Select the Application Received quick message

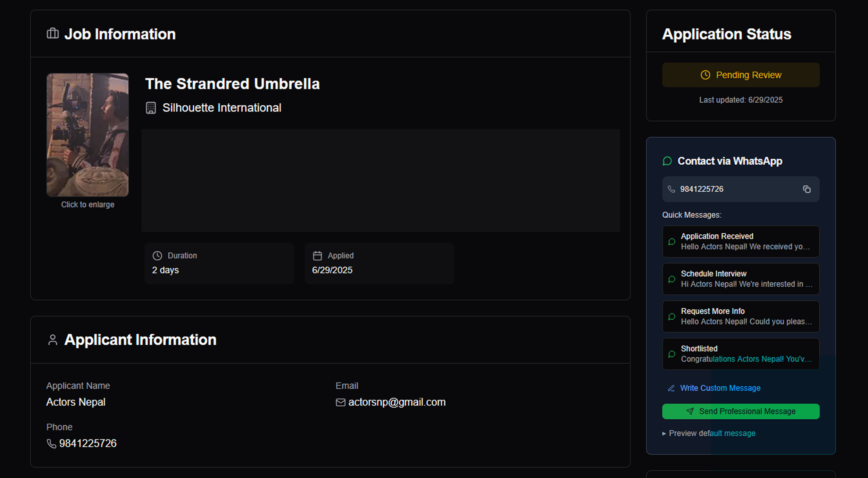point(741,242)
